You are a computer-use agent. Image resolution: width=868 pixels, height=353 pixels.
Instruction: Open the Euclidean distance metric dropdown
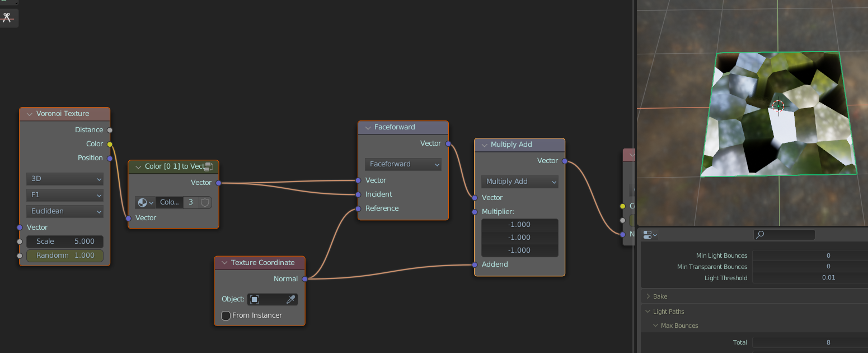[64, 211]
